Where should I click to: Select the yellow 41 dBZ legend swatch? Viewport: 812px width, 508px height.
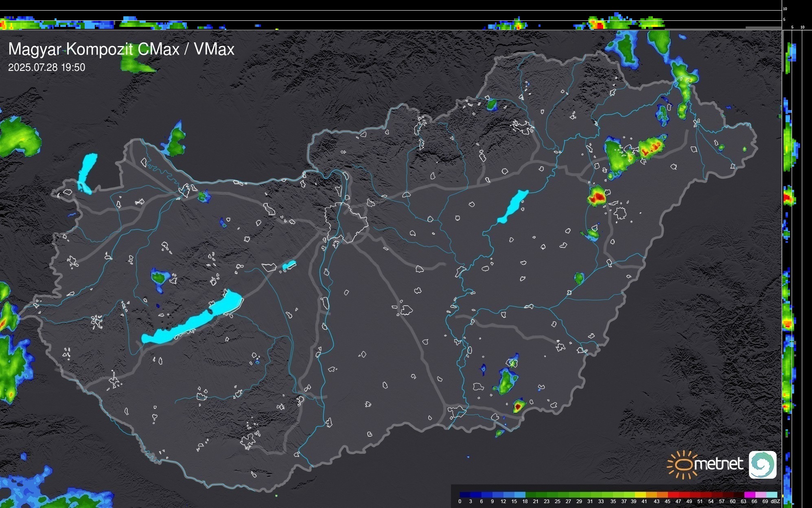[x=641, y=495]
